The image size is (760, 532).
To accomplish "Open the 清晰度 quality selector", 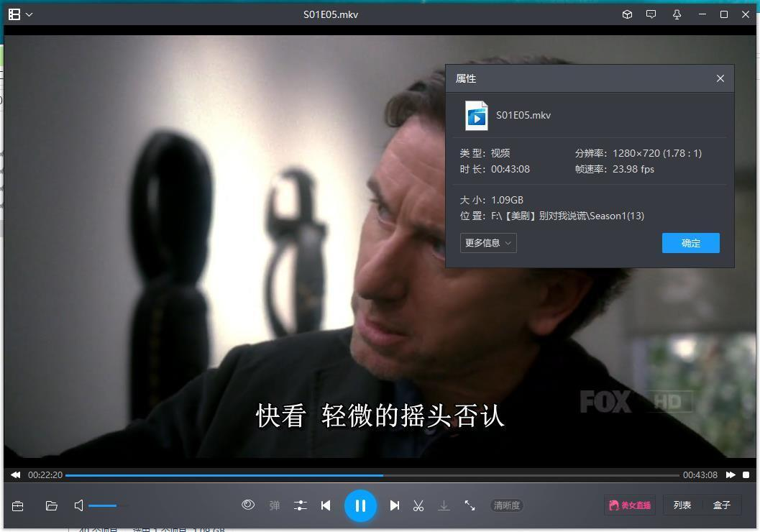I will (x=506, y=505).
